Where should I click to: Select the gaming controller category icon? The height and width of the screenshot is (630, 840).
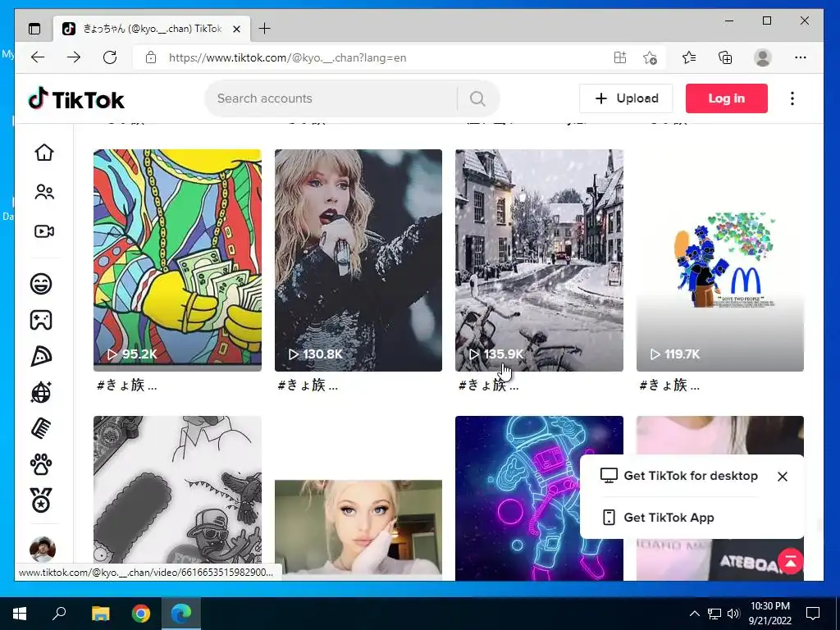[41, 320]
